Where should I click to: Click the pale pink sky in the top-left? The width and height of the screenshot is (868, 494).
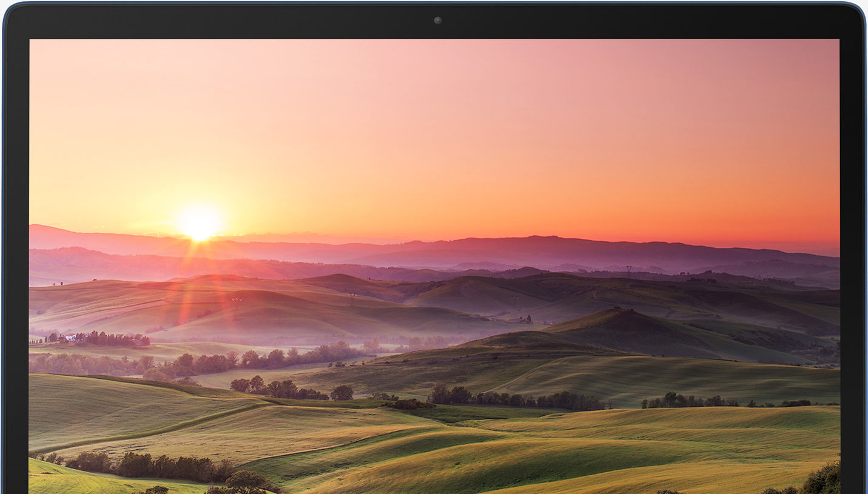[x=91, y=73]
